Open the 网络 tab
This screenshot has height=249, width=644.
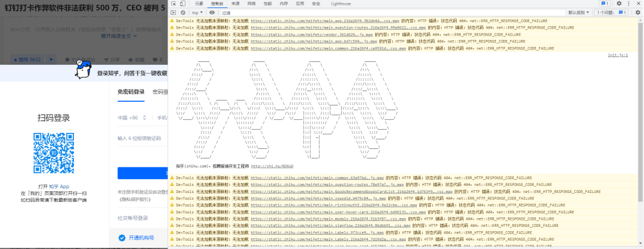(252, 4)
